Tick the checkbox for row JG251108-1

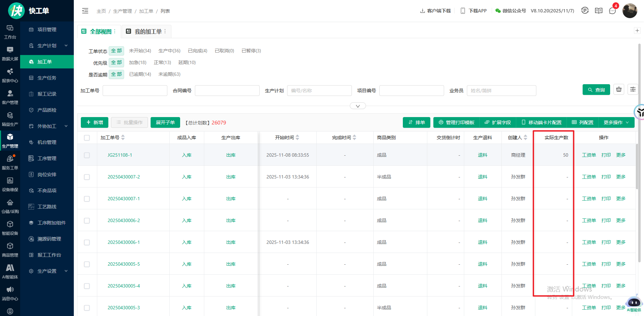coord(87,155)
